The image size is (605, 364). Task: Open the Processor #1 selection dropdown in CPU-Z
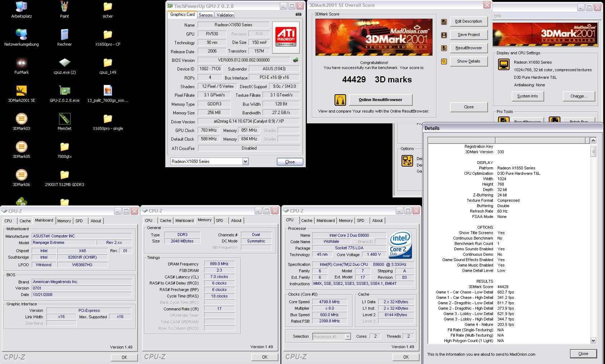point(348,337)
